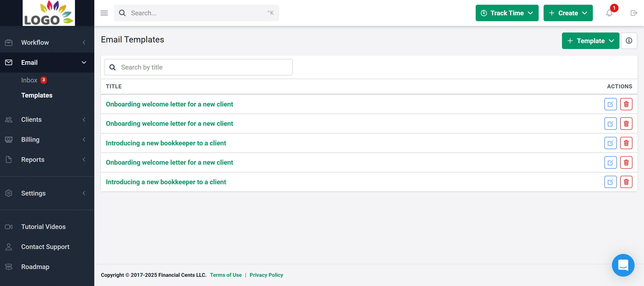
Task: Open Contact Support menu item
Action: [45, 247]
